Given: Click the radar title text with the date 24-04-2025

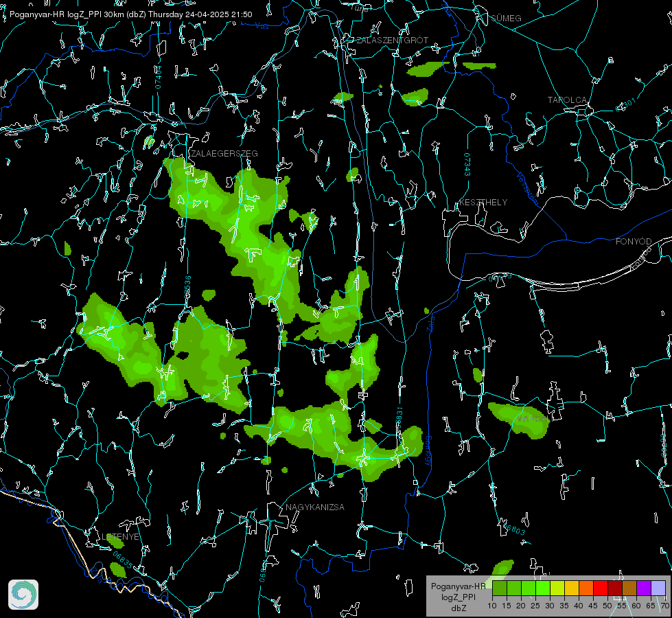Looking at the screenshot, I should point(130,14).
